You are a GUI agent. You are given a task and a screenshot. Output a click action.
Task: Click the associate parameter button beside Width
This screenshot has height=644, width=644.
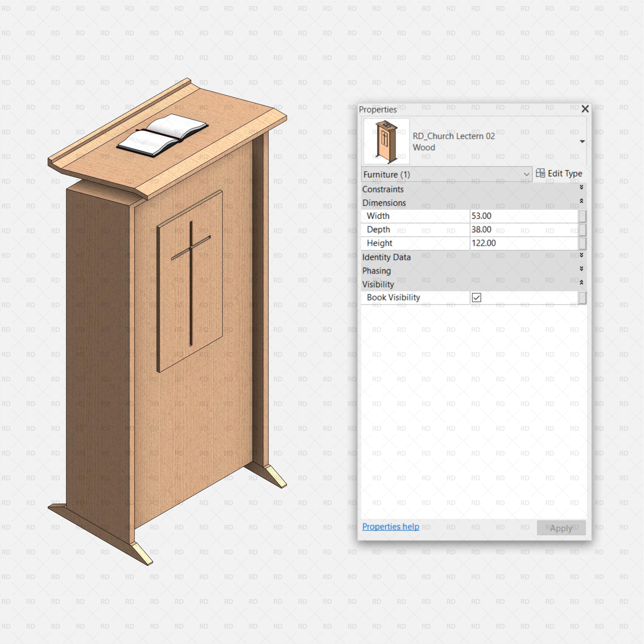coord(583,216)
